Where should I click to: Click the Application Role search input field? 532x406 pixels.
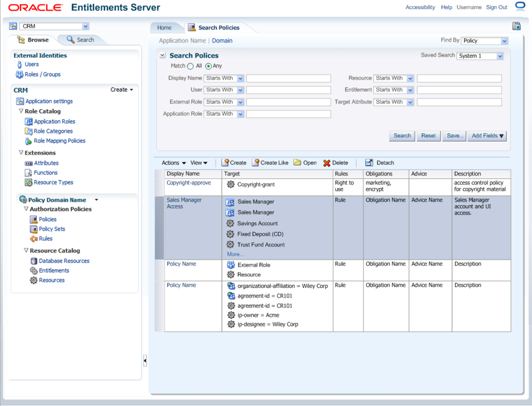288,114
